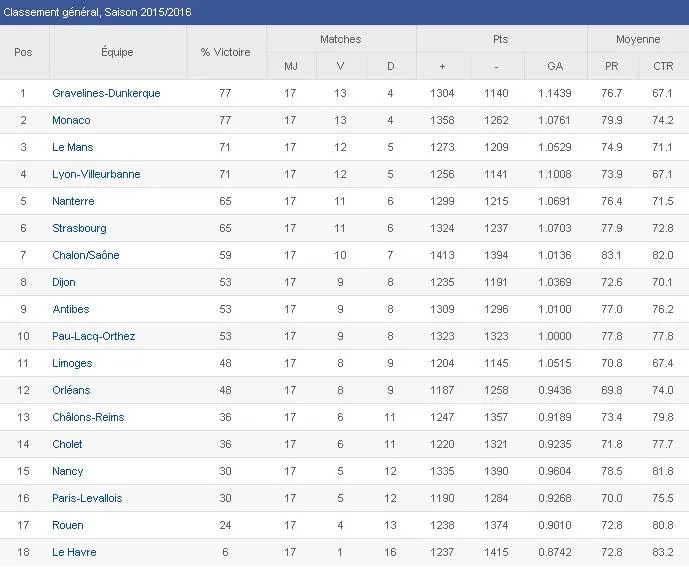Click the GA column header
The width and height of the screenshot is (689, 567).
pos(555,66)
